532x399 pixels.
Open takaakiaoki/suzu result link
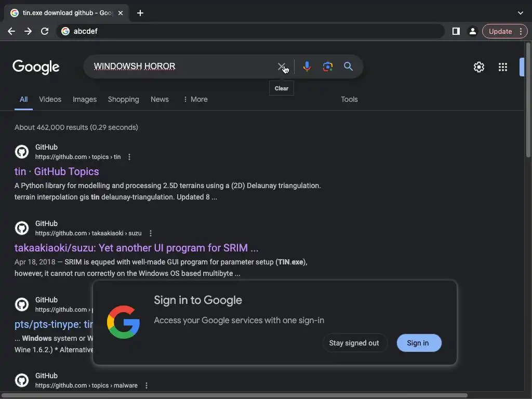click(x=137, y=248)
